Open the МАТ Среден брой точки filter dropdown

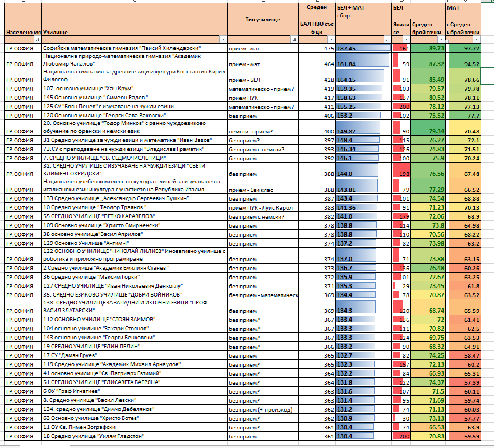coord(477,40)
